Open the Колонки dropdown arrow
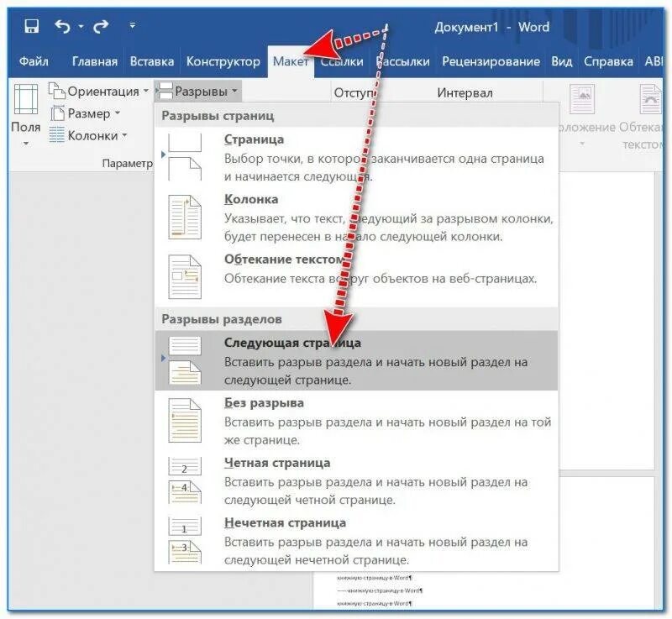672x619 pixels. [x=124, y=135]
